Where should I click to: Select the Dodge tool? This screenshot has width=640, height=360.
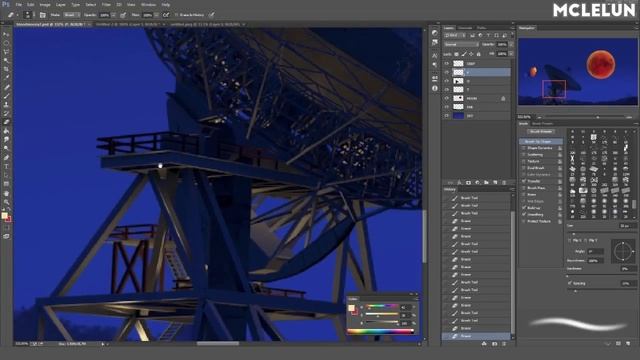click(x=7, y=148)
